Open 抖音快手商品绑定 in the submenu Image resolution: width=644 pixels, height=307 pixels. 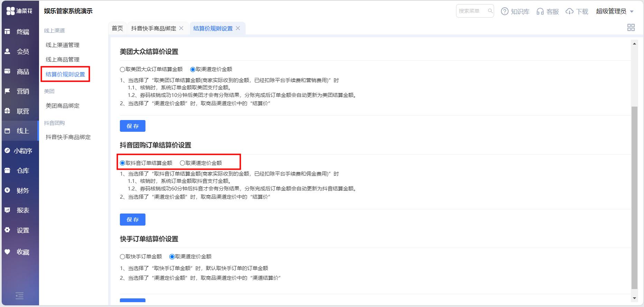tap(68, 137)
